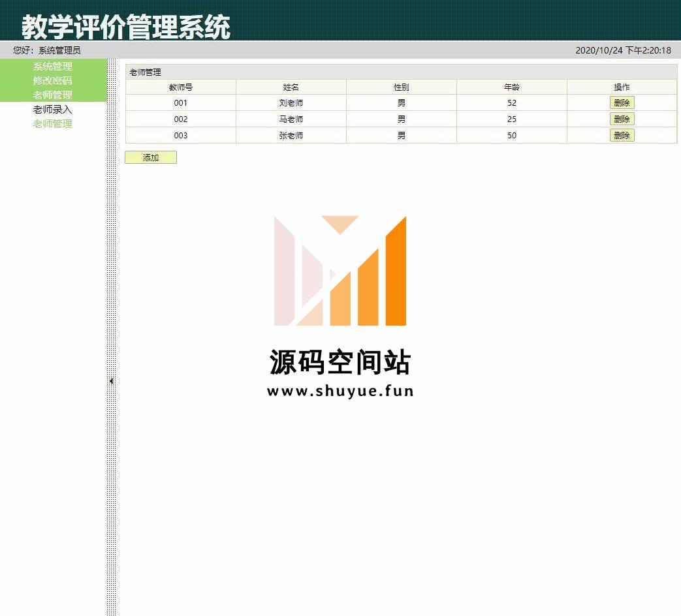Click gender cell in 马老师 row

coord(402,119)
